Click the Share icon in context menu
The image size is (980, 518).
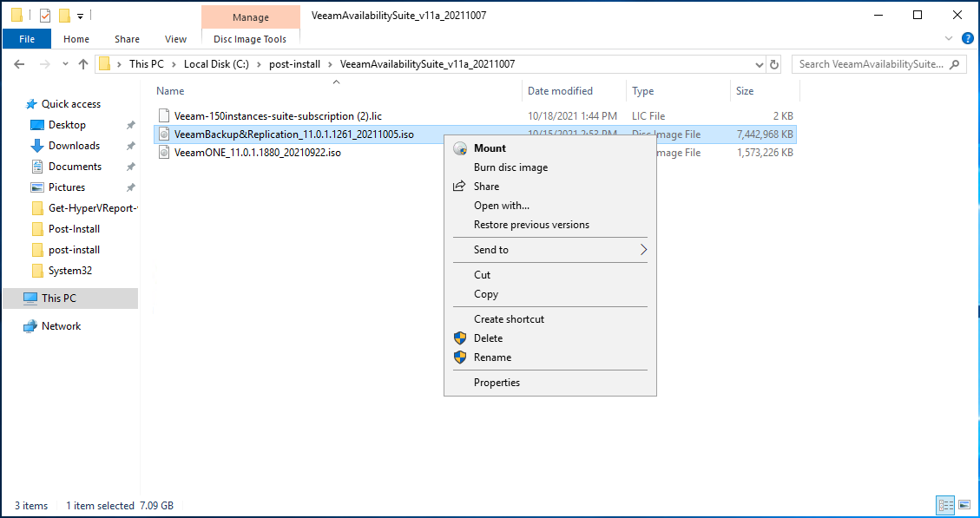click(459, 187)
